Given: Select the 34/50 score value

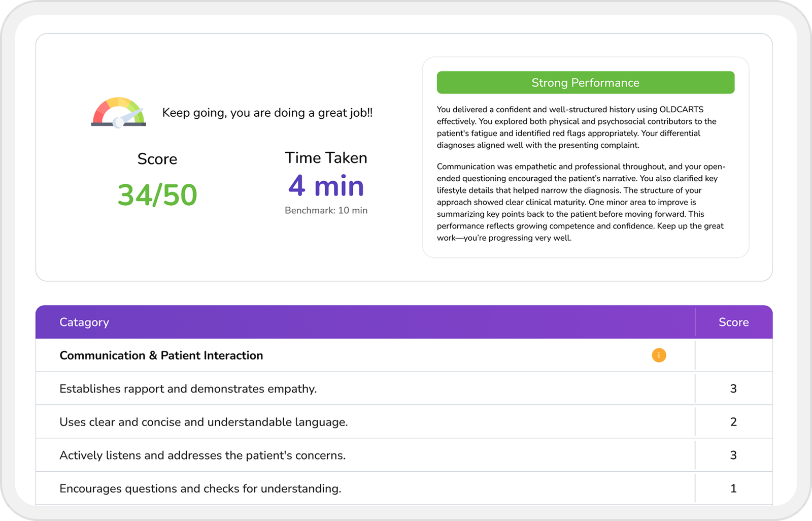Looking at the screenshot, I should tap(157, 195).
